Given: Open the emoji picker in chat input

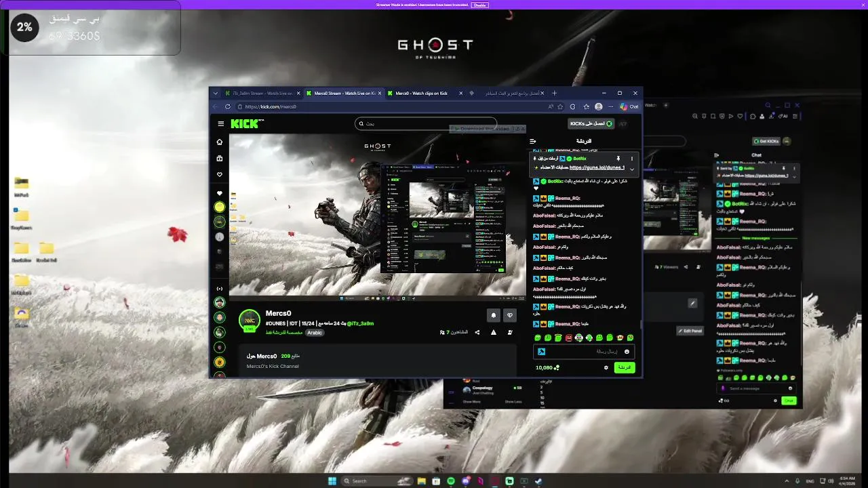Looking at the screenshot, I should click(x=627, y=351).
